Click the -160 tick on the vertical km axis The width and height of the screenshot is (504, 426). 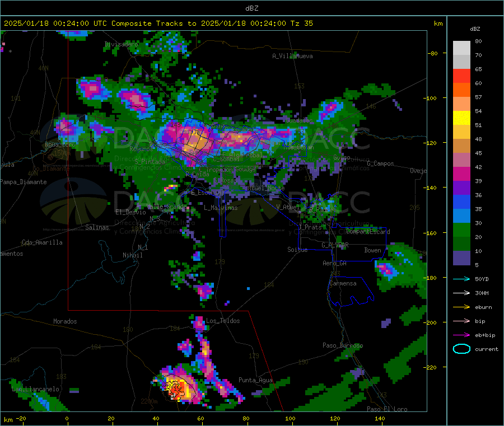(432, 233)
